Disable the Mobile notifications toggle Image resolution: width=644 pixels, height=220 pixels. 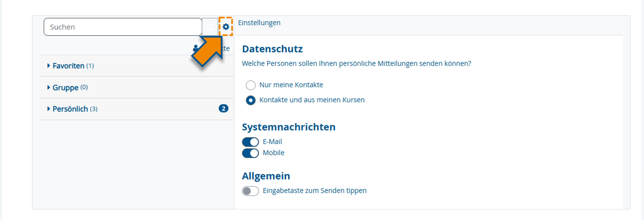(x=250, y=153)
